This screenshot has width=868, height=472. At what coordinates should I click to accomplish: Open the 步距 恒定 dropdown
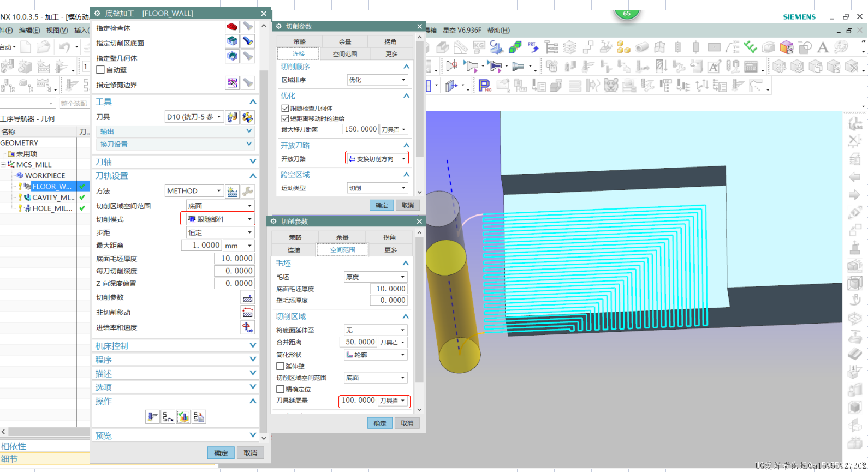(220, 232)
